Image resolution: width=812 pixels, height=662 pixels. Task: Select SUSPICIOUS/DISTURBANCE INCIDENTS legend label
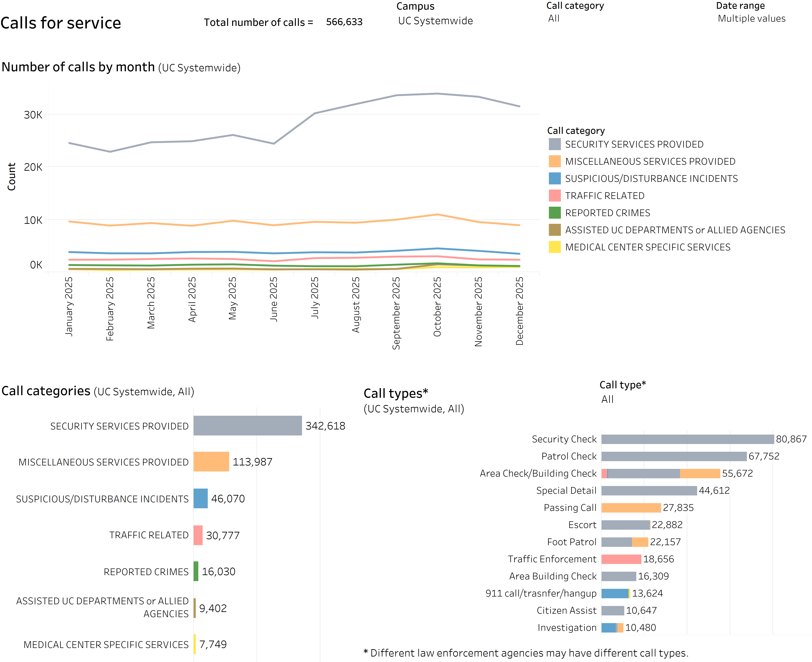coord(651,178)
